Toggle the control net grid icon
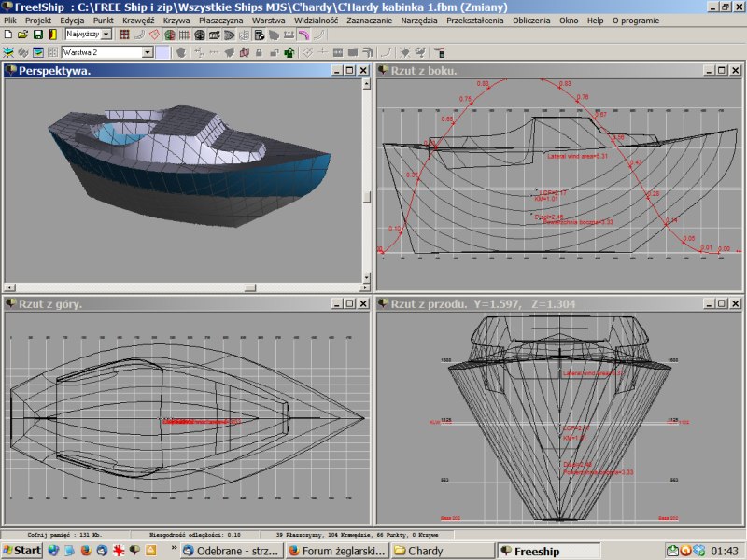This screenshot has height=560, width=747. [124, 35]
